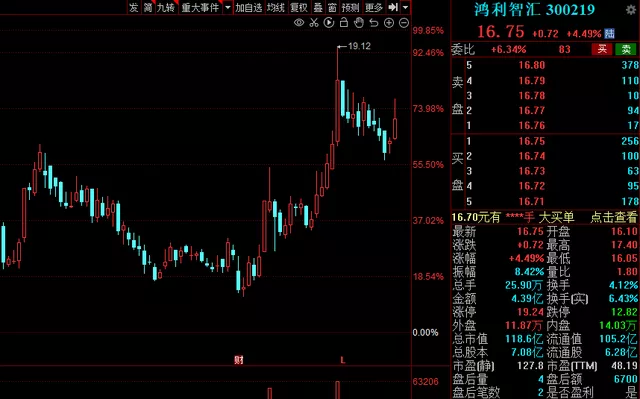This screenshot has width=640, height=399.
Task: Select buy level 4 price 16.72
Action: click(x=532, y=186)
